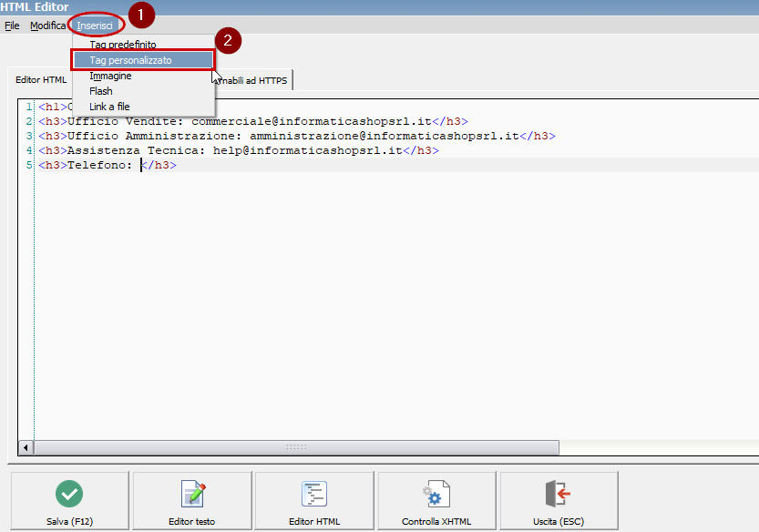Viewport: 759px width, 532px height.
Task: Select the Tag personalizzato menu entry
Action: [143, 60]
